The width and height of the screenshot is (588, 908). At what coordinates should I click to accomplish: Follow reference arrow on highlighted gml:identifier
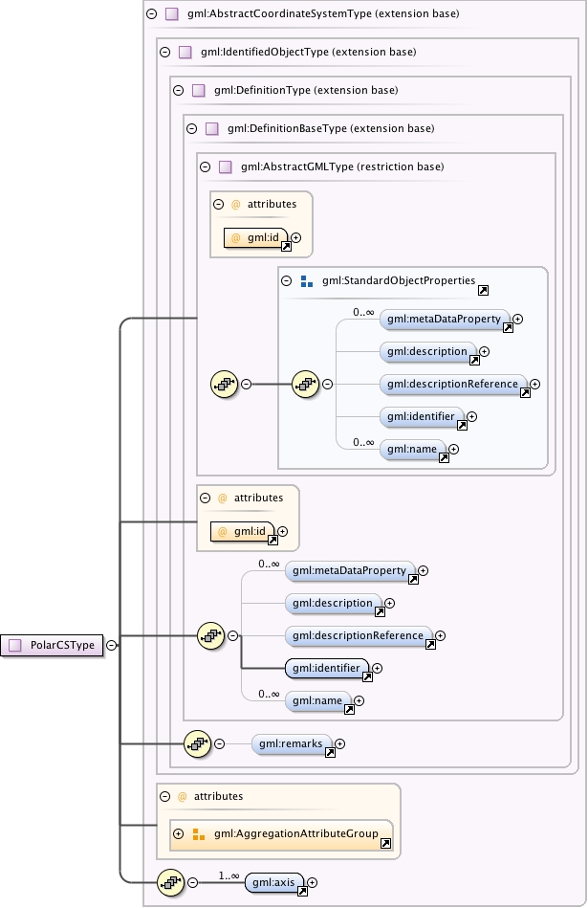[367, 677]
